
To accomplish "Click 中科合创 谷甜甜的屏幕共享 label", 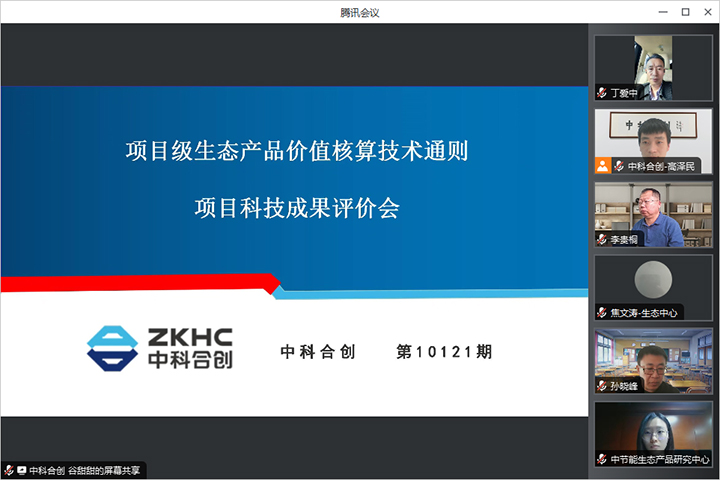I will (x=84, y=470).
